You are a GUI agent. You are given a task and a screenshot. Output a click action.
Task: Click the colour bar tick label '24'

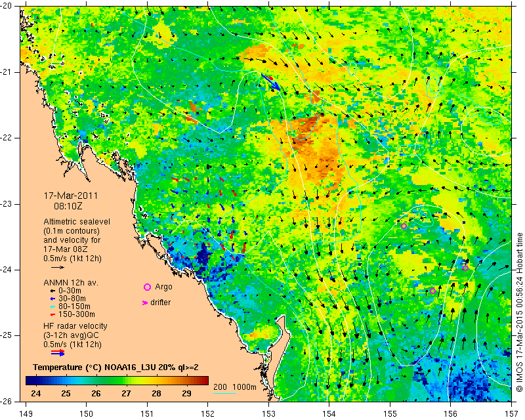pos(36,393)
